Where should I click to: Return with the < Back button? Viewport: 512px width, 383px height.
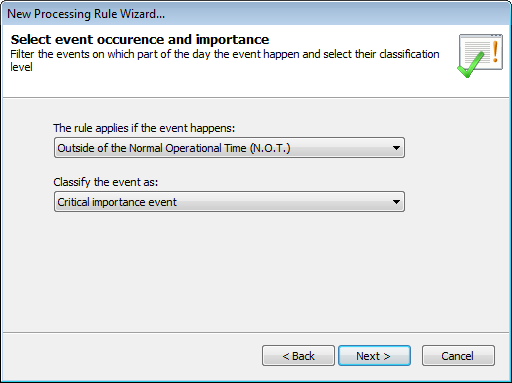(298, 356)
